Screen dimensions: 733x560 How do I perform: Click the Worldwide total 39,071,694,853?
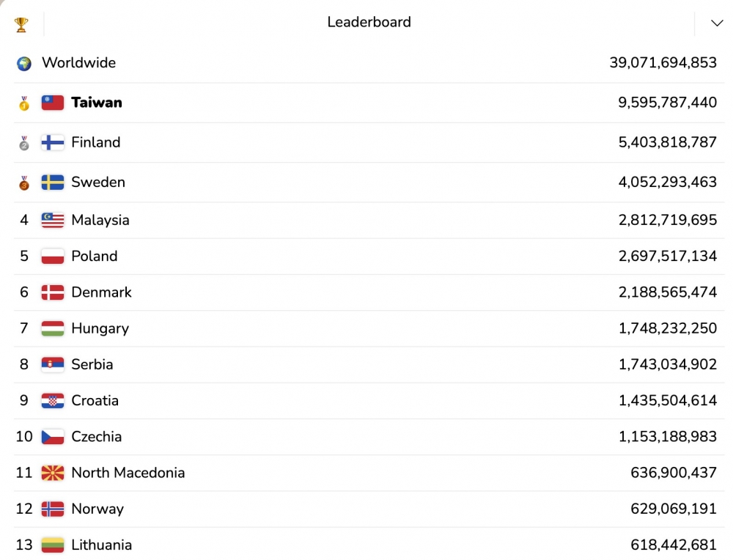coord(663,63)
